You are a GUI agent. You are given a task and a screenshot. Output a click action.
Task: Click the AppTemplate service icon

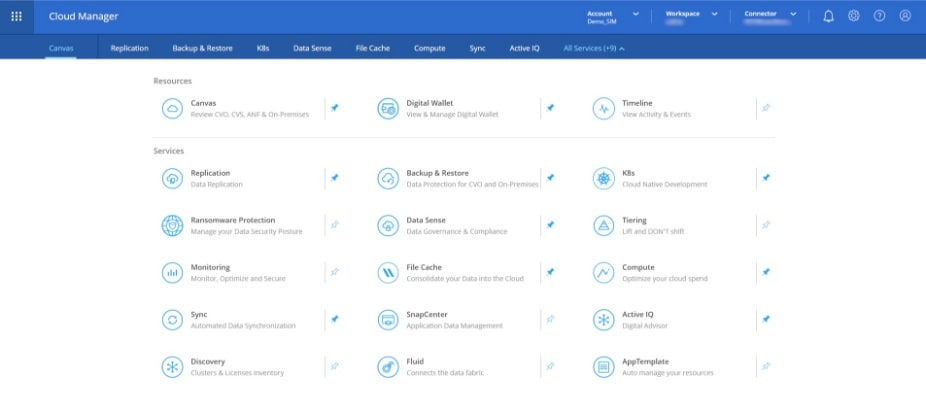pos(604,367)
